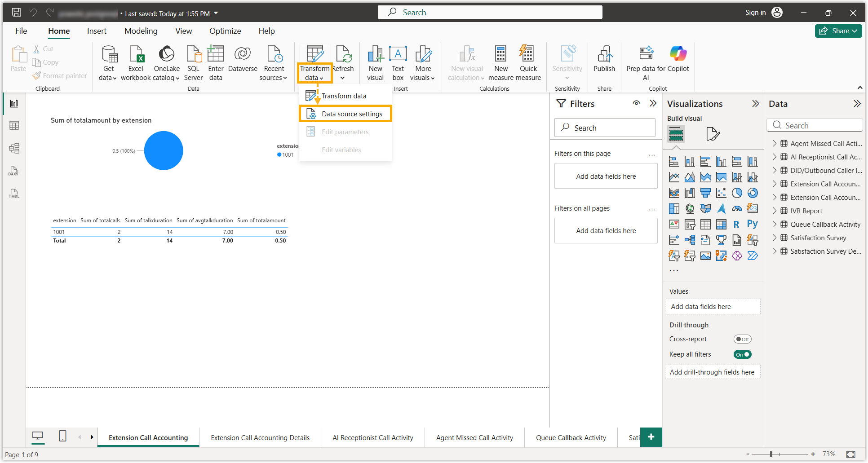Insert a New visual
This screenshot has width=868, height=463.
pos(375,63)
